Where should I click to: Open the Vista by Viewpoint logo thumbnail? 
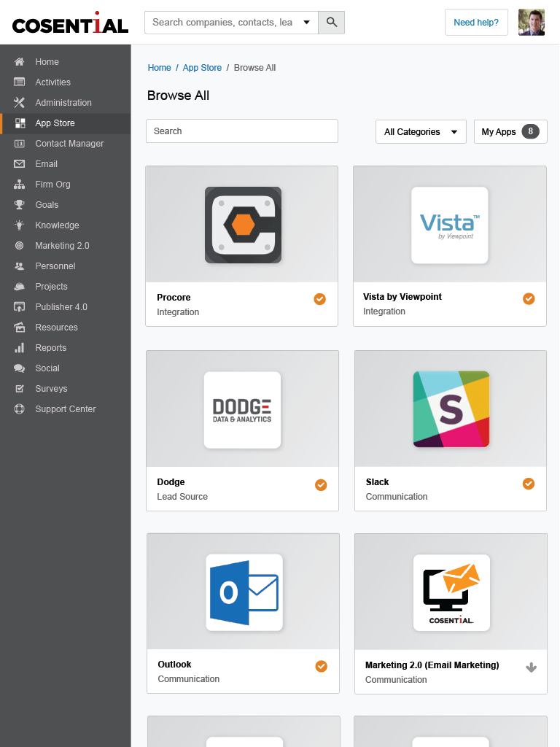[x=450, y=225]
